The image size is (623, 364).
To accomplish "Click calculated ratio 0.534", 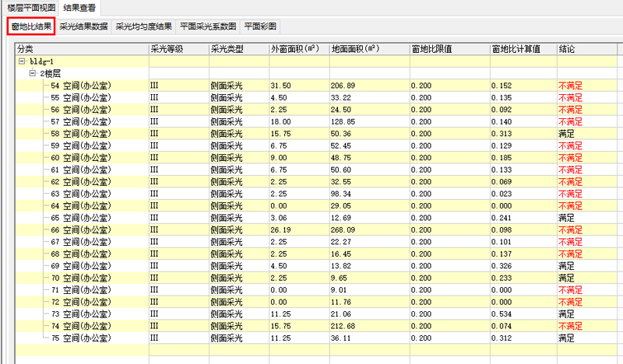I will pyautogui.click(x=502, y=314).
